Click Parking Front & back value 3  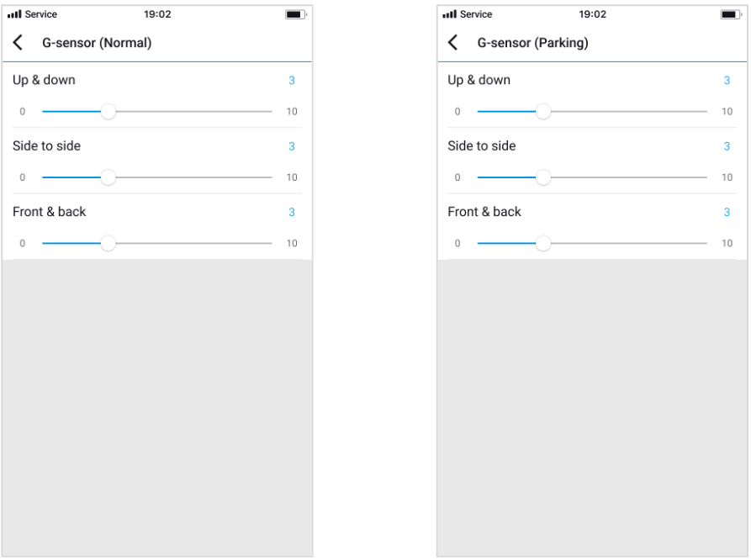[x=727, y=212]
